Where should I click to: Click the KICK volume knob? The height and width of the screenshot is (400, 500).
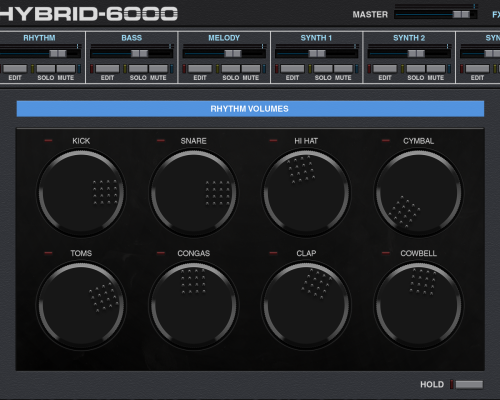pyautogui.click(x=81, y=193)
